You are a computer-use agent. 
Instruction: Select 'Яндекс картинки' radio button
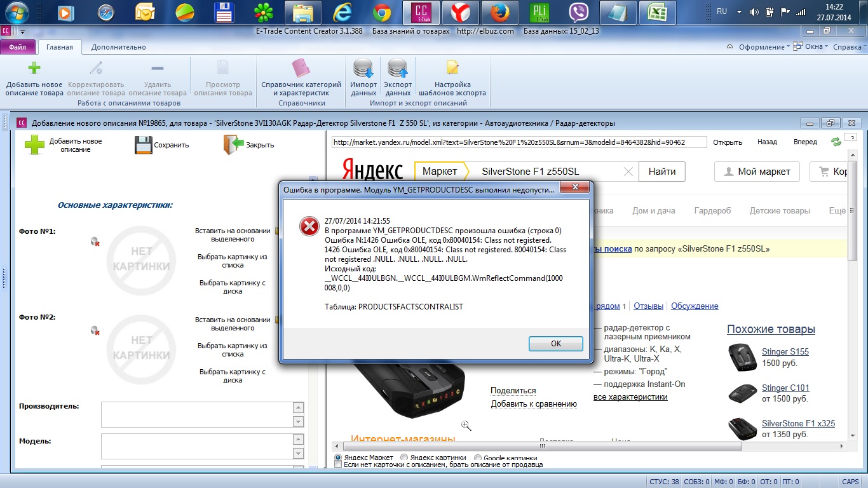pyautogui.click(x=405, y=457)
